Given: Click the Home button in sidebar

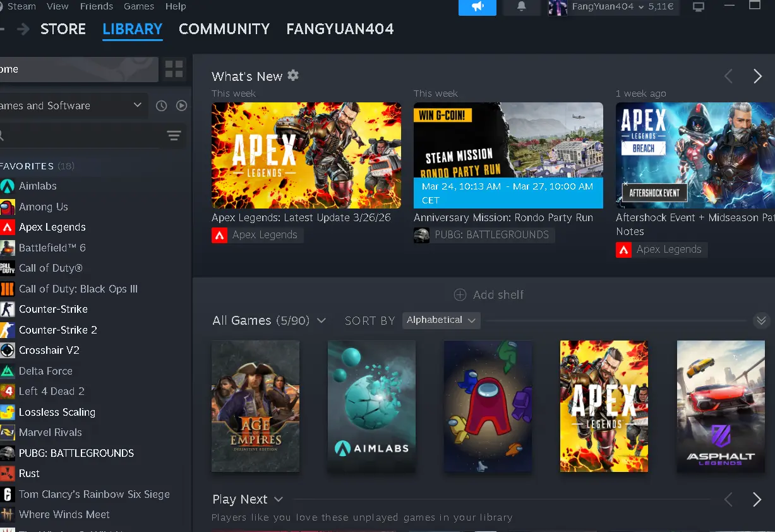Looking at the screenshot, I should (x=78, y=70).
